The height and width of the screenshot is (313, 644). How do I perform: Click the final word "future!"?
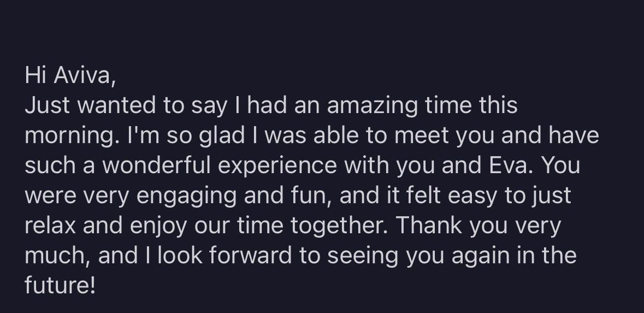(60, 285)
